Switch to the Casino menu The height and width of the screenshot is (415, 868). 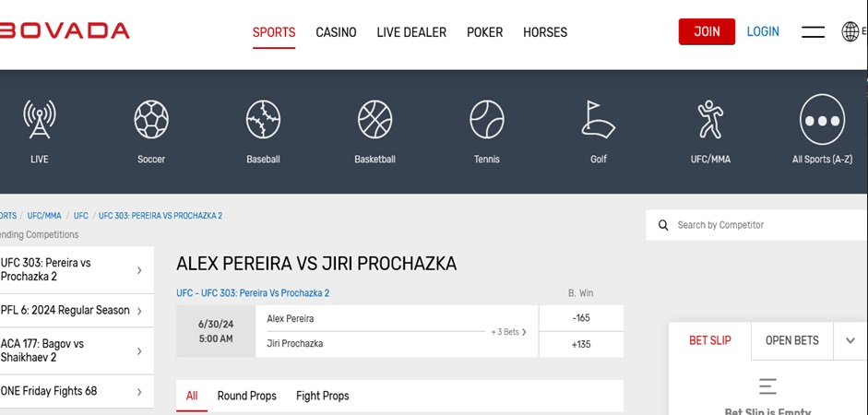coord(336,32)
